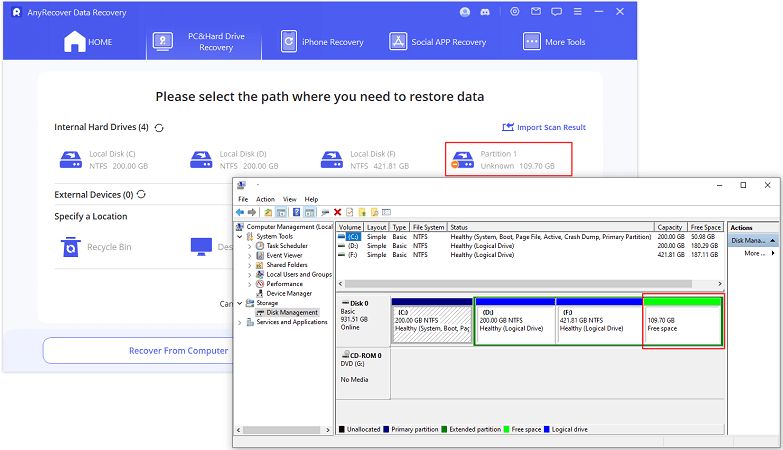Screen dimensions: 783x450
Task: Select the 109.70 GB Free space block
Action: point(683,320)
